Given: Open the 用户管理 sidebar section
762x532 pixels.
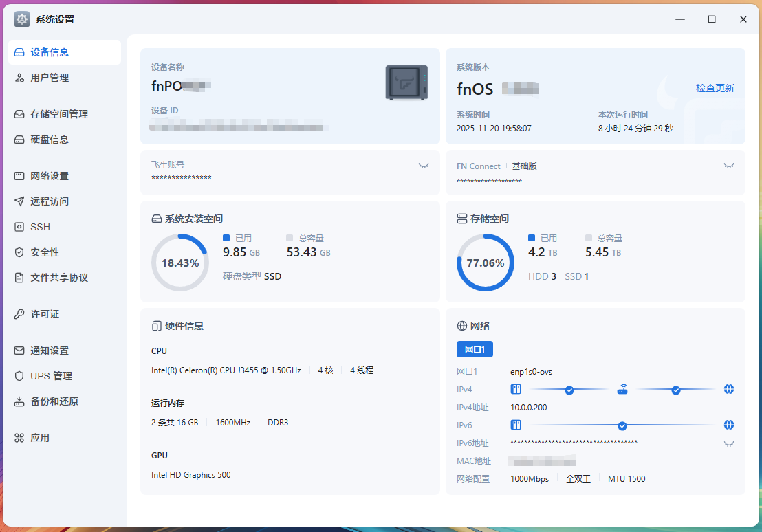Looking at the screenshot, I should 50,78.
